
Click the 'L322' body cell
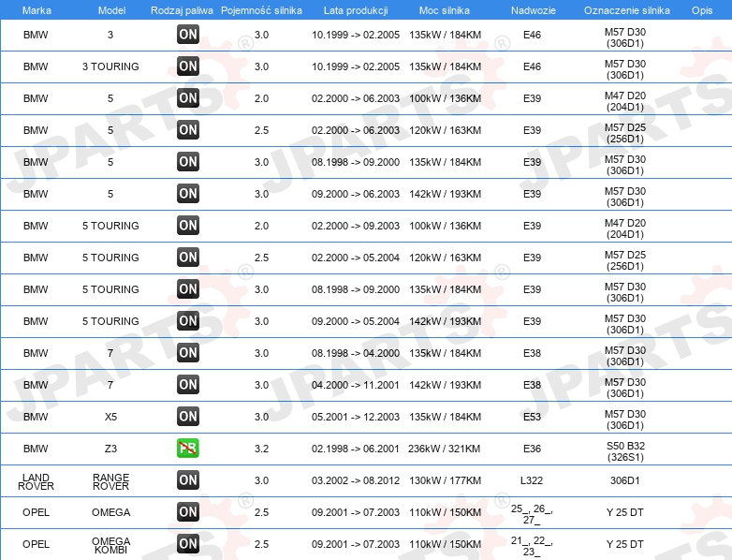coord(532,480)
